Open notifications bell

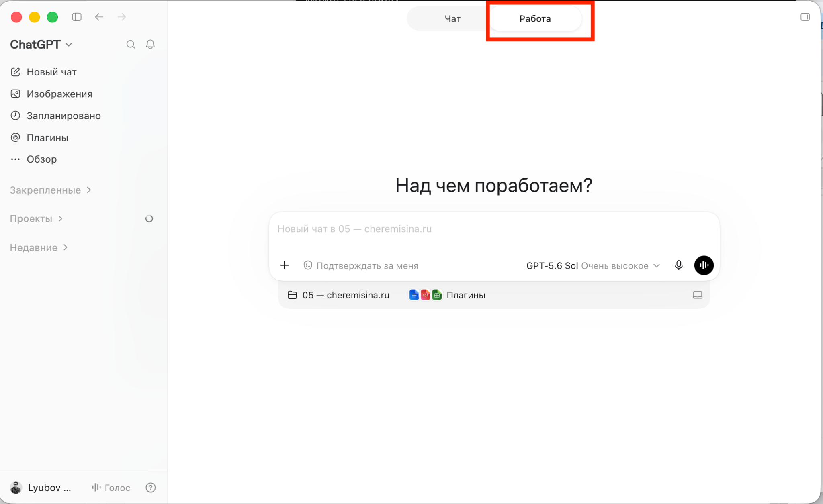[150, 44]
